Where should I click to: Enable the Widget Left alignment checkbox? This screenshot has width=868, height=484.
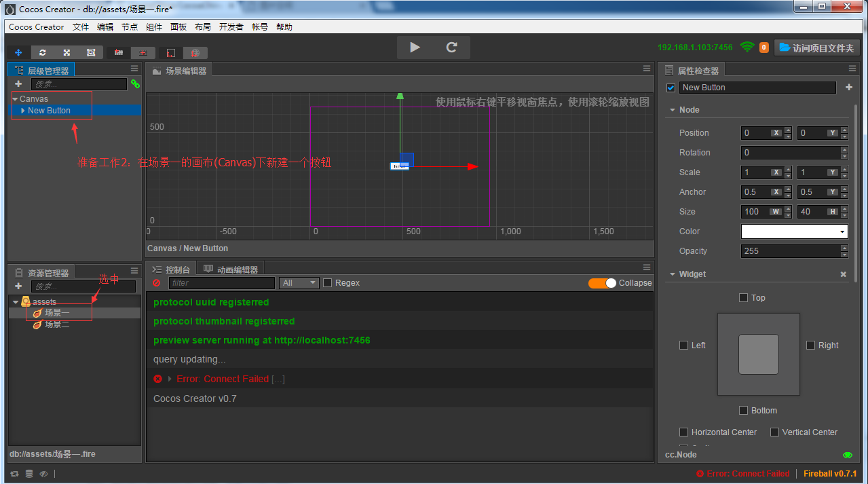click(683, 345)
